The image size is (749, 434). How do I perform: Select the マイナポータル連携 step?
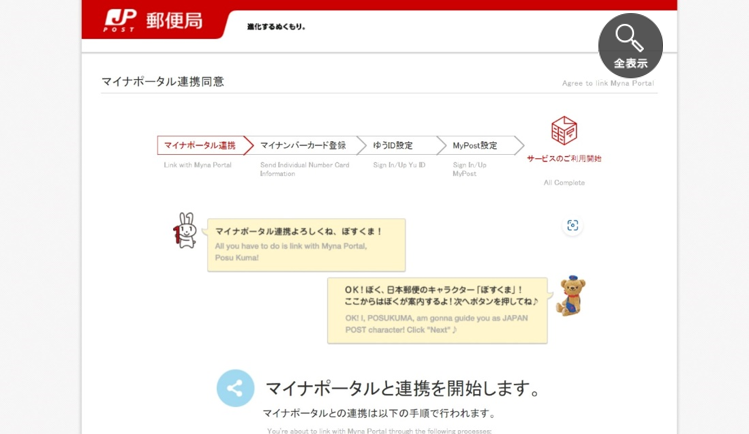[205, 145]
